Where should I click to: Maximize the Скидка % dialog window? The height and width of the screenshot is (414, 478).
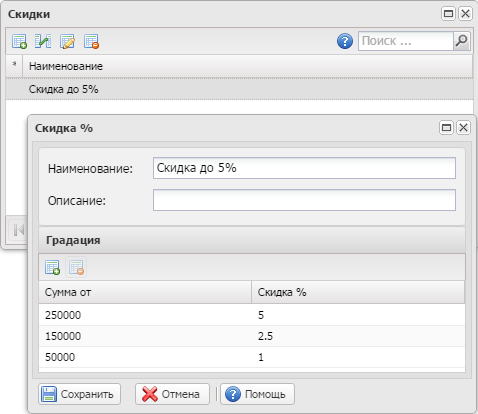coord(446,128)
